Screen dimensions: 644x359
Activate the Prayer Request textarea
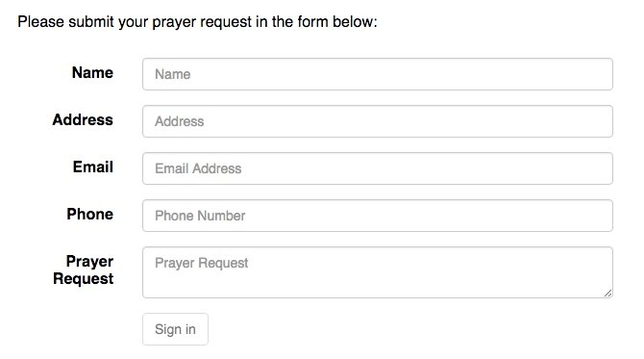click(x=378, y=272)
